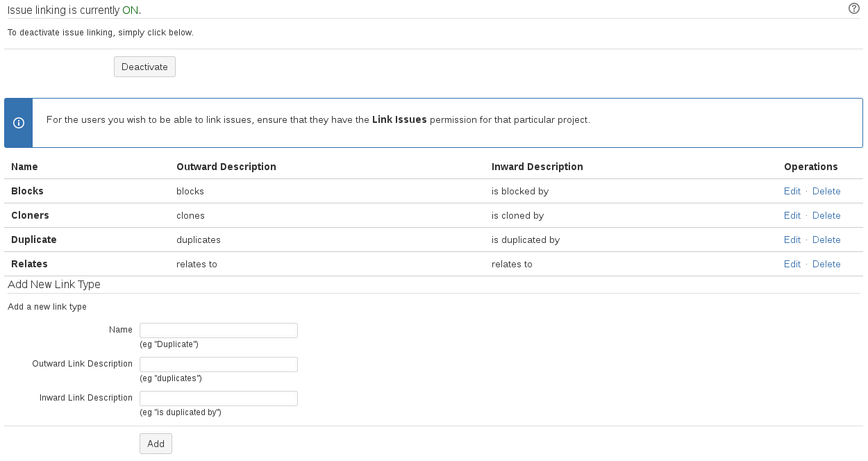Edit the Relates link type
Viewport: 868px width, 461px height.
(792, 264)
